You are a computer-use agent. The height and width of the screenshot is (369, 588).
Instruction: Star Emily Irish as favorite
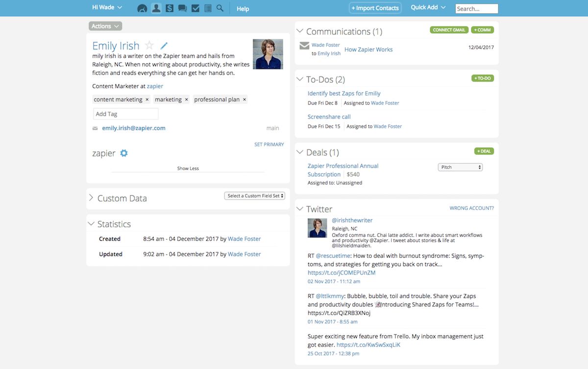point(149,46)
